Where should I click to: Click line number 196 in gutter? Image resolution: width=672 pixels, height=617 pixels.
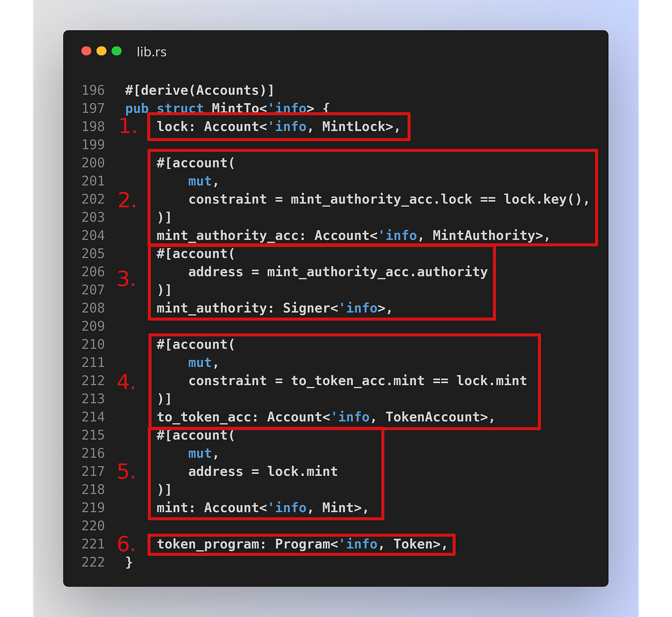[x=93, y=90]
